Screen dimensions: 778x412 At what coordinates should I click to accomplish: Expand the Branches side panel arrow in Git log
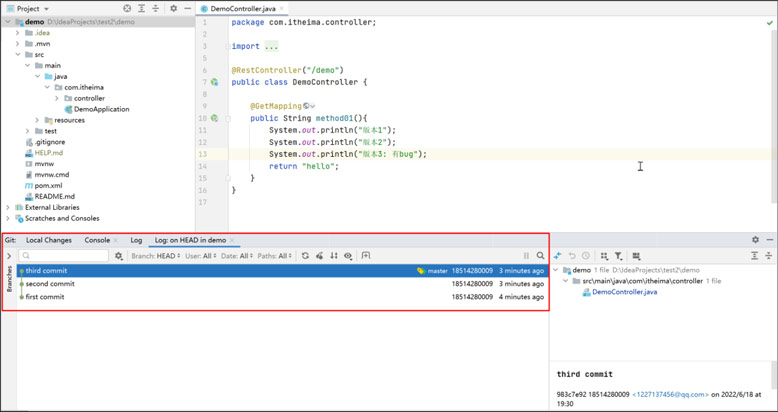[9, 256]
